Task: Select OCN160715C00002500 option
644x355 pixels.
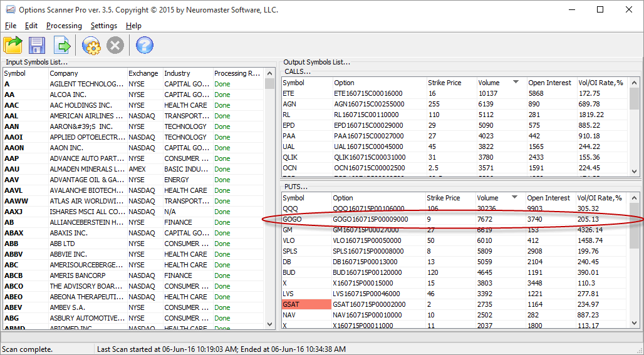Action: (370, 168)
